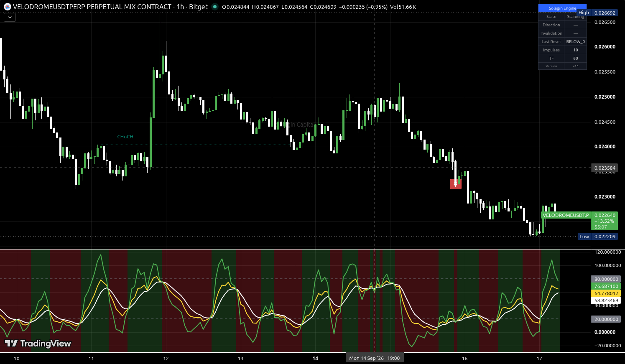The width and height of the screenshot is (625, 364).
Task: Click the CHoCH label on chart
Action: (125, 137)
